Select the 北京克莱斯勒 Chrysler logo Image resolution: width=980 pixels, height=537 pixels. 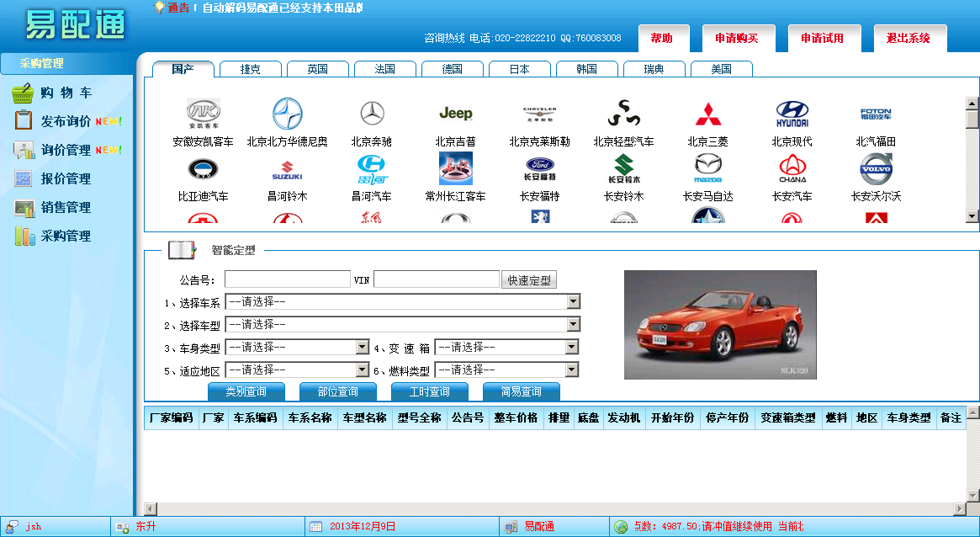coord(539,114)
